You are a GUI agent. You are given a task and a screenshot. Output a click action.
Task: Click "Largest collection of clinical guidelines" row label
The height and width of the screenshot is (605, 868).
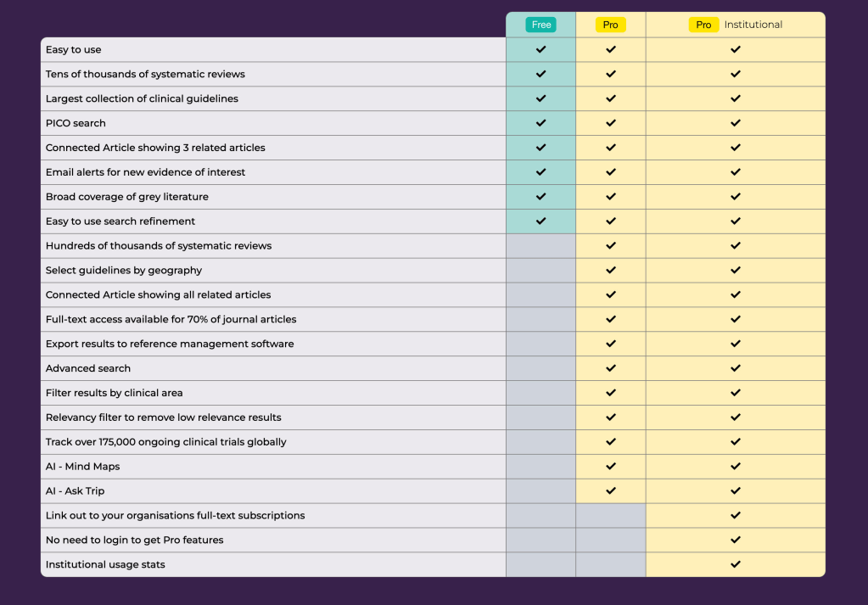(x=142, y=98)
